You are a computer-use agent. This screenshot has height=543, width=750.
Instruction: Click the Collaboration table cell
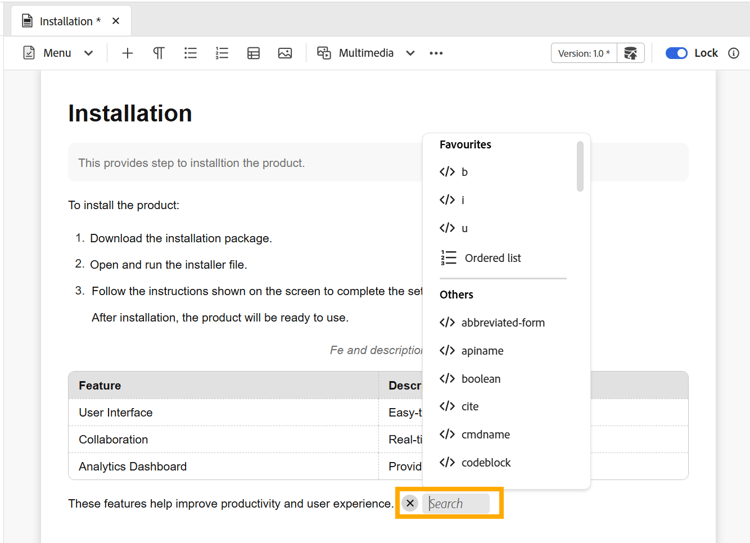223,439
